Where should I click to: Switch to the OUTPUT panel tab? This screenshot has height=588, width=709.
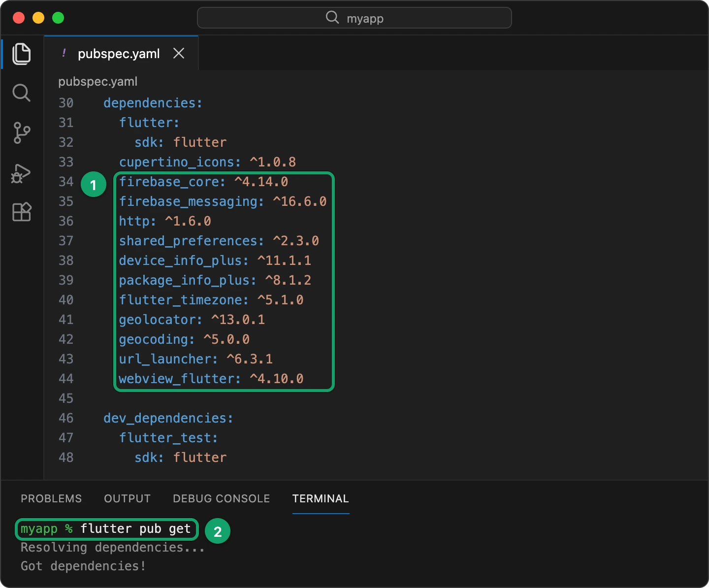tap(127, 498)
